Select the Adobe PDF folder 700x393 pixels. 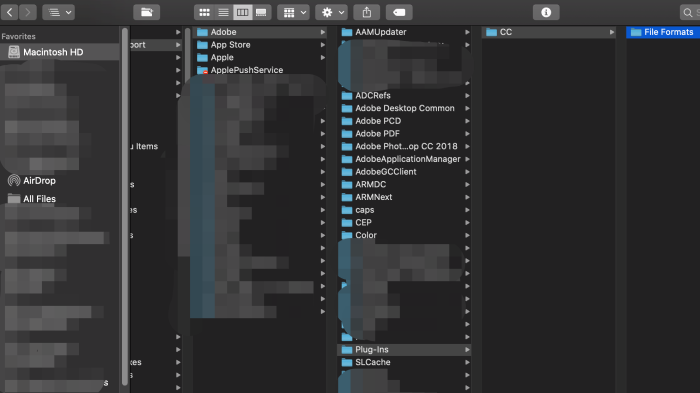(405, 134)
